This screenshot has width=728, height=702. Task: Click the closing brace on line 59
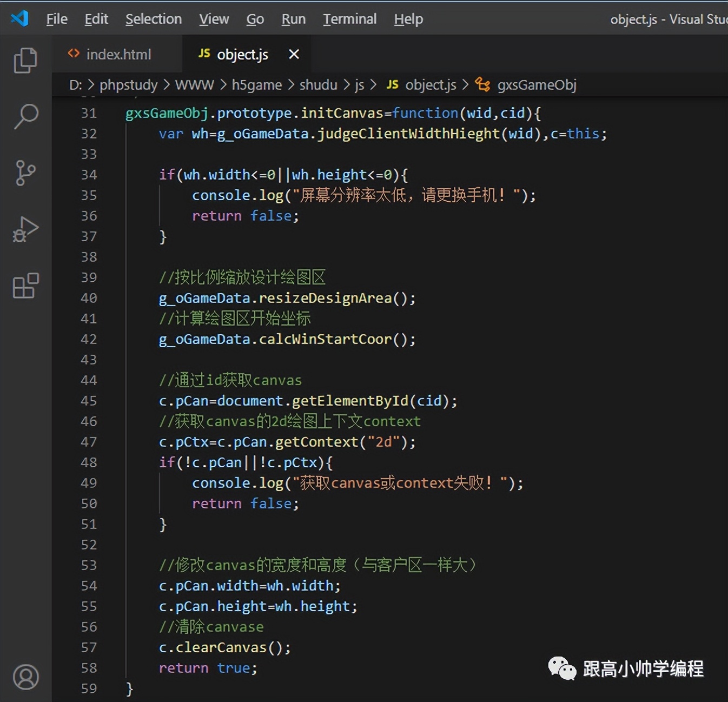pyautogui.click(x=129, y=688)
